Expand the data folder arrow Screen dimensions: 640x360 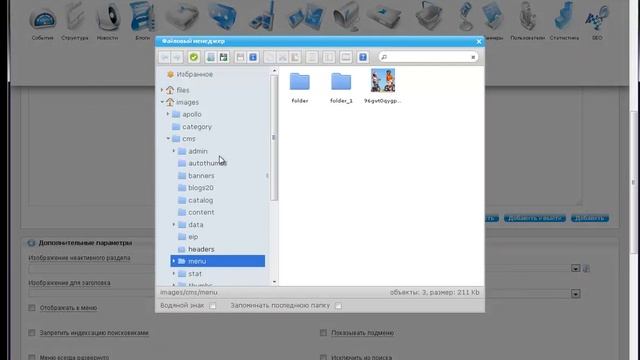tap(174, 224)
